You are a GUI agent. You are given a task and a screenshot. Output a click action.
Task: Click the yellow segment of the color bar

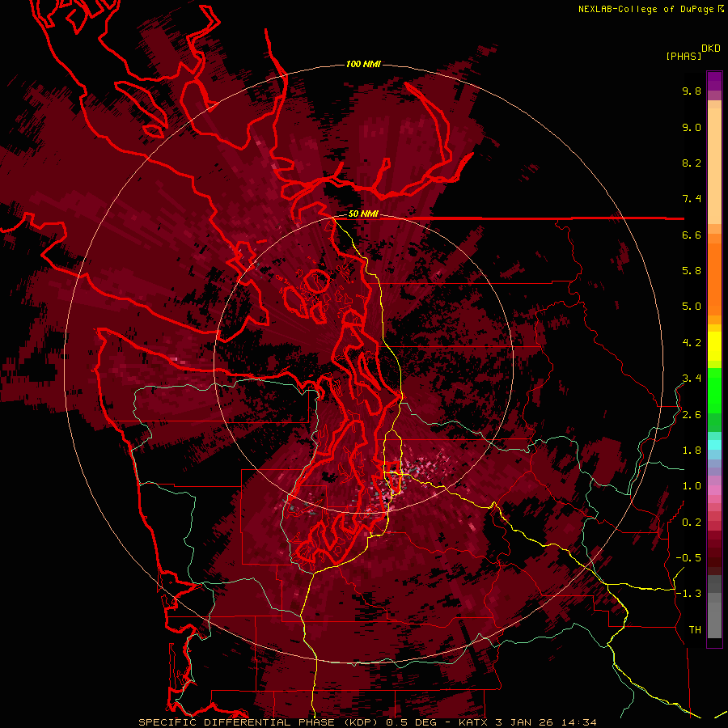(714, 345)
